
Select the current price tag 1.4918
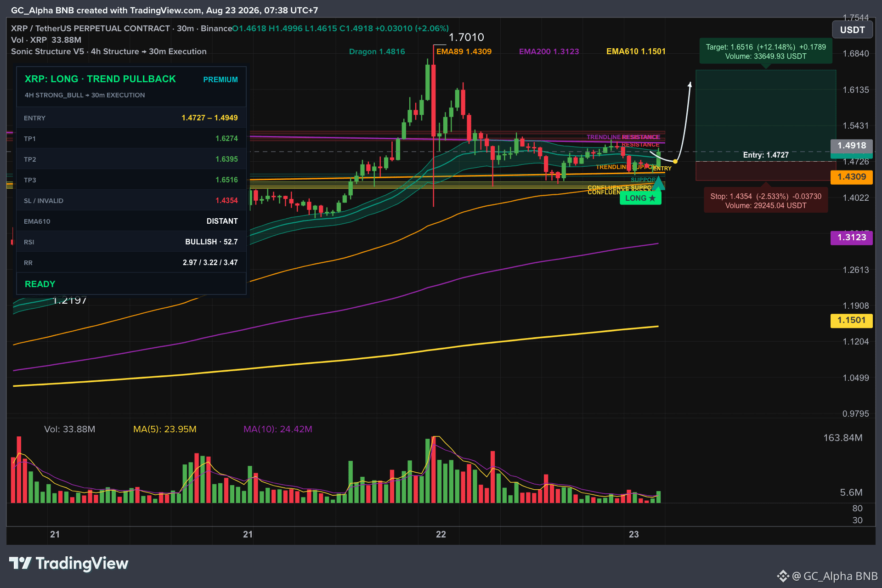pos(851,146)
